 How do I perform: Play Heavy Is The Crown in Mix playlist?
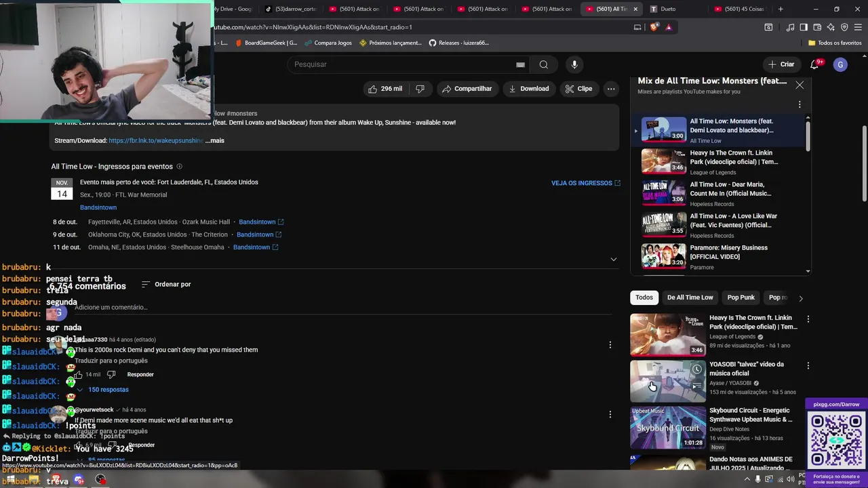click(x=722, y=162)
